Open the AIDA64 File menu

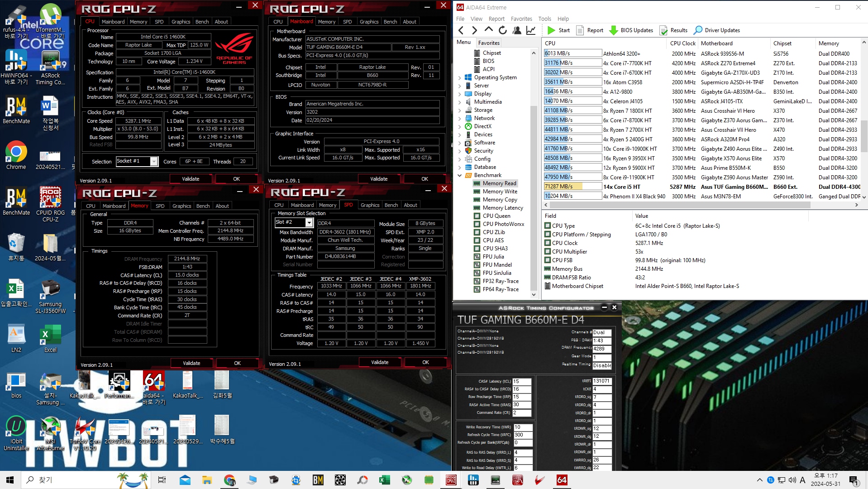point(460,19)
